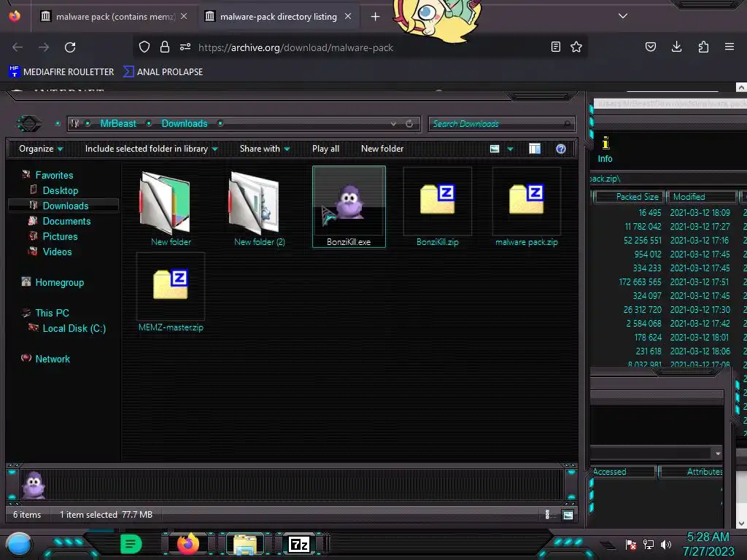Screen dimensions: 747x560
Task: Select the malware pack.zip archive
Action: point(527,208)
